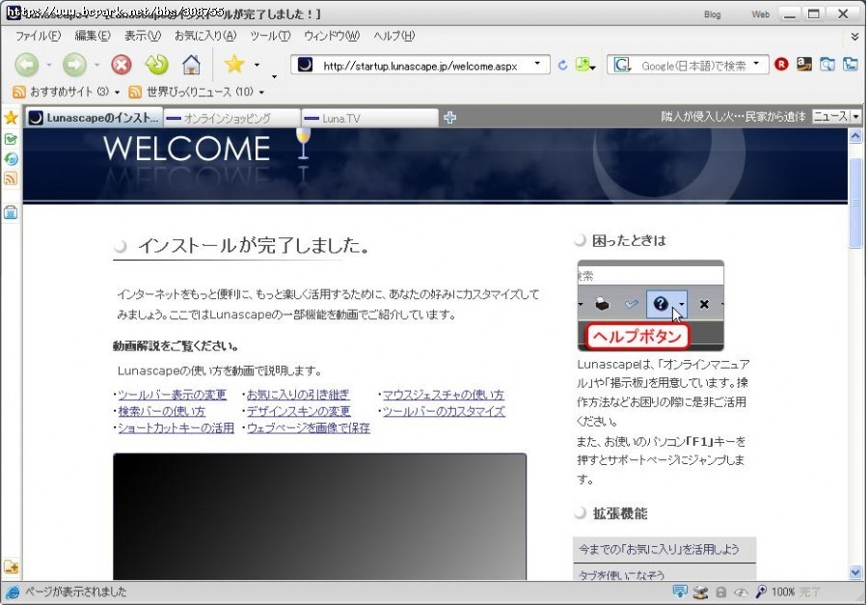Add favorite with yellow star toolbar icon

tap(234, 65)
